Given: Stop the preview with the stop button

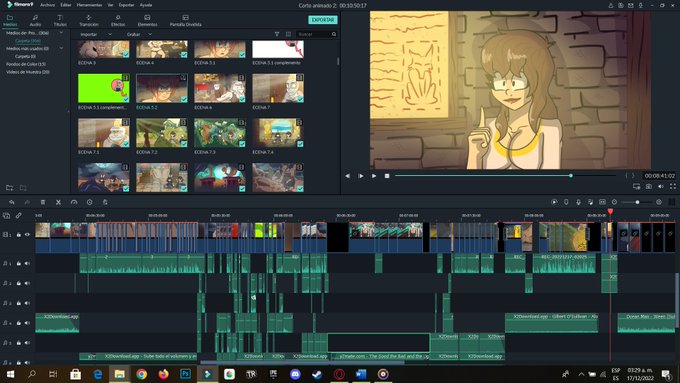Looking at the screenshot, I should pyautogui.click(x=387, y=176).
